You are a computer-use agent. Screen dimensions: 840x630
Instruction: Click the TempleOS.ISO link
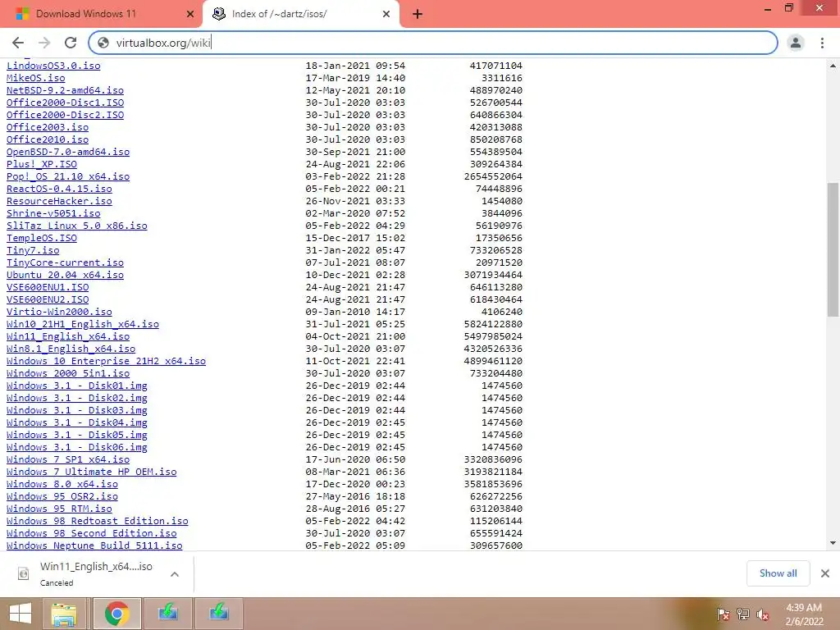coord(41,239)
